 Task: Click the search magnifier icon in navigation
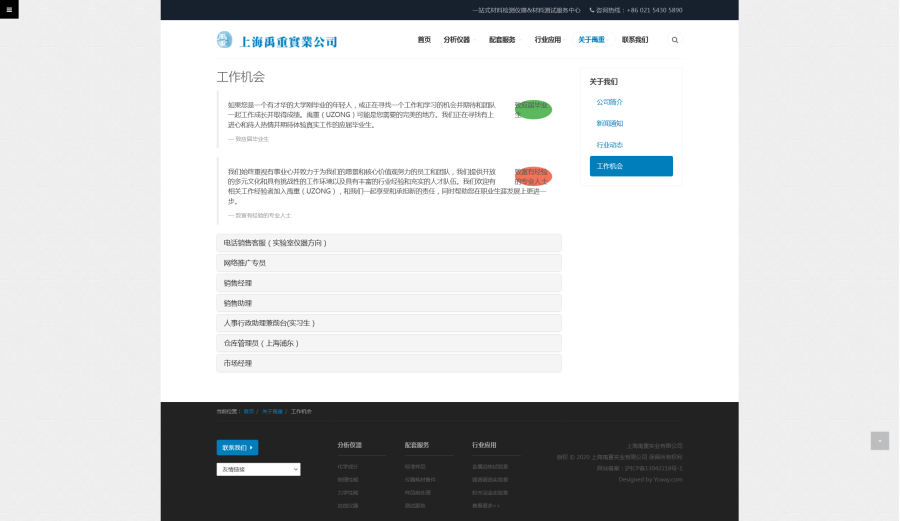coord(675,40)
